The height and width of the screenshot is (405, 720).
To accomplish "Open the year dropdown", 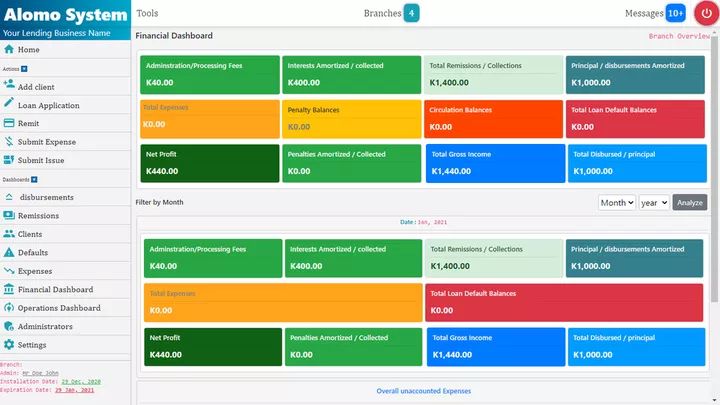I will point(653,202).
